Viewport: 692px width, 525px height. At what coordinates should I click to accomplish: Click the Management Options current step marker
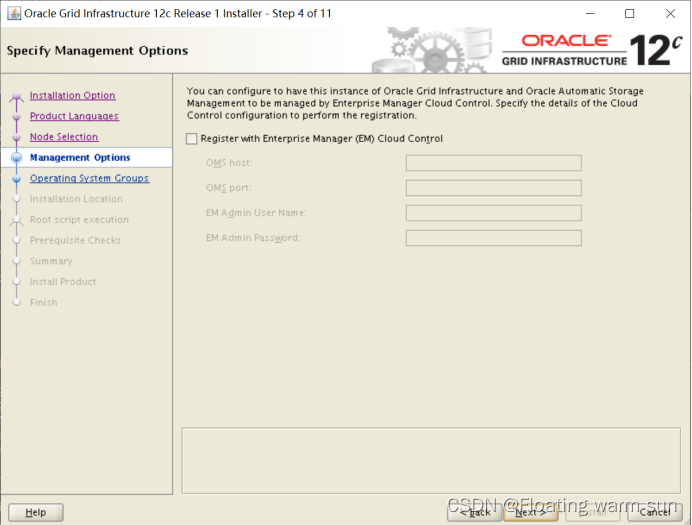[17, 158]
